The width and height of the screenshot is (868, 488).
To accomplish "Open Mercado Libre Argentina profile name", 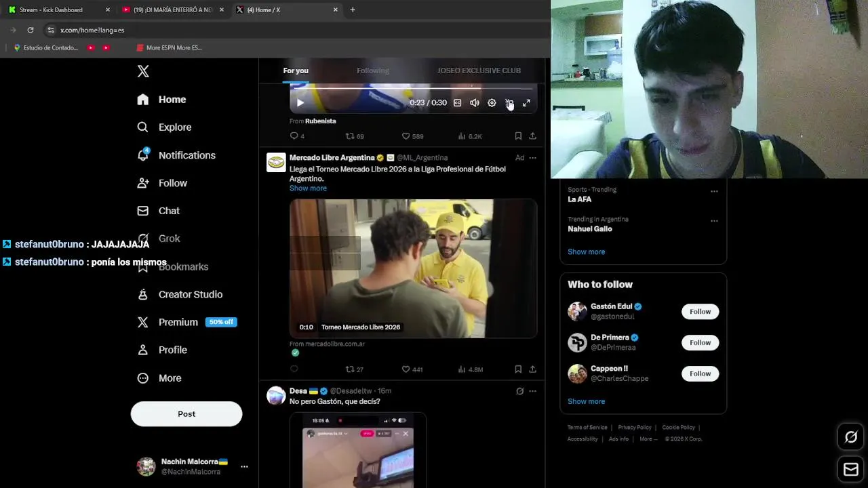I will [x=332, y=158].
